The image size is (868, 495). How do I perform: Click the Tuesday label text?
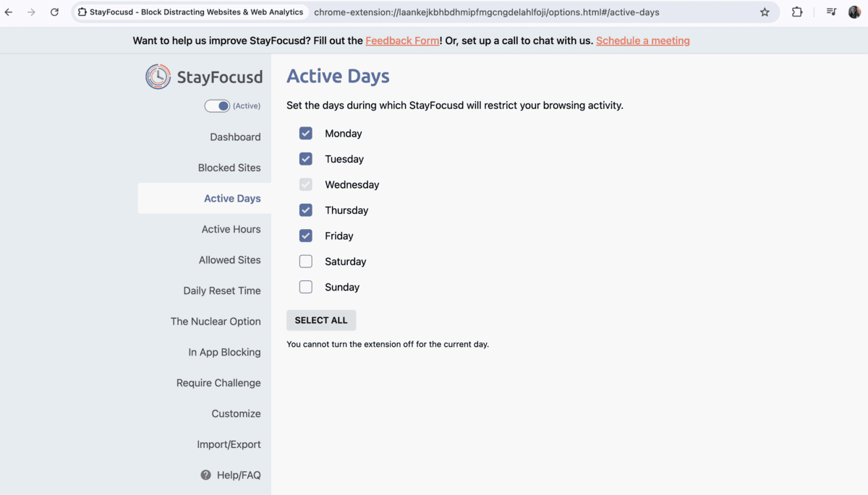344,159
